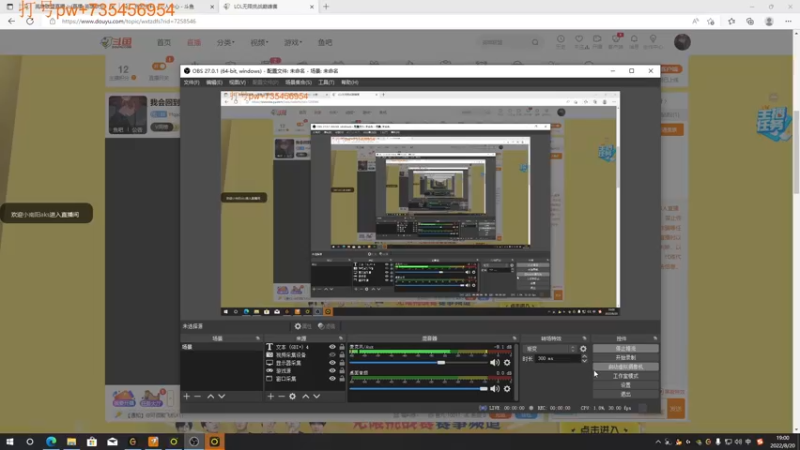800x450 pixels.
Task: Toggle visibility of 窗口采集 source
Action: tap(332, 379)
